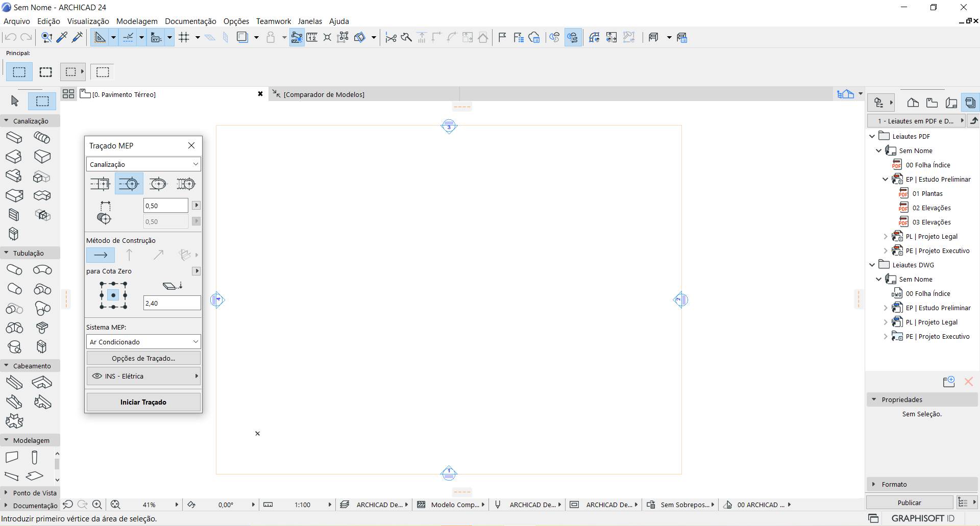This screenshot has width=980, height=526.
Task: Switch to Comparador de Modelos tab
Action: (324, 94)
